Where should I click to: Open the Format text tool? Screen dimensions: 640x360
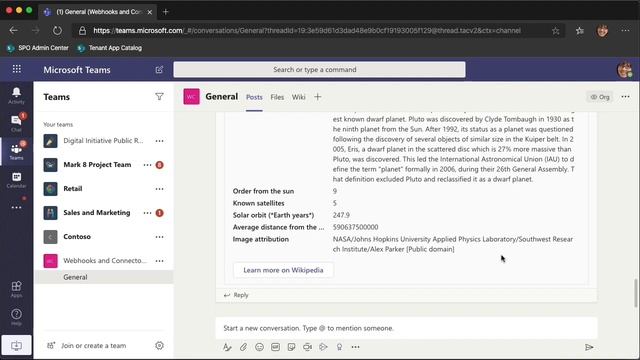pyautogui.click(x=227, y=347)
